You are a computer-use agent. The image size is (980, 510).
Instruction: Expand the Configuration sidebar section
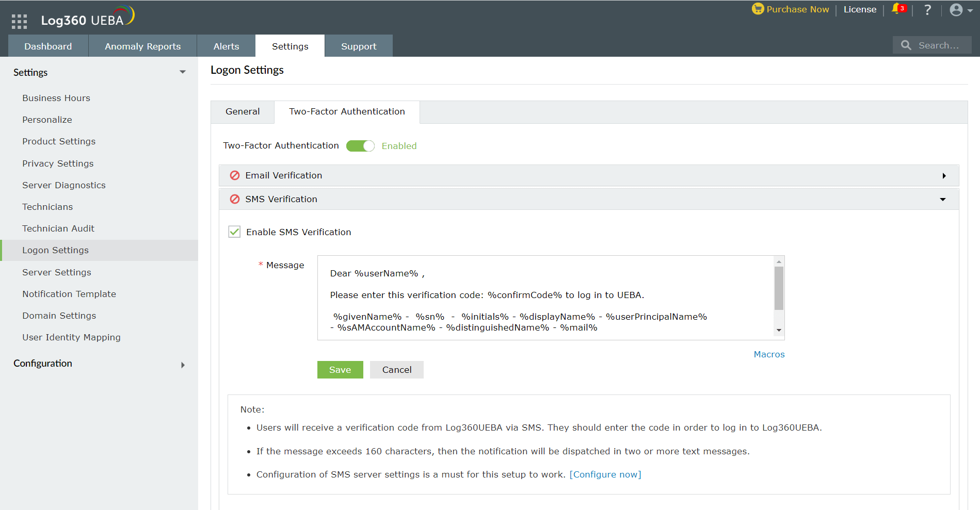point(183,365)
